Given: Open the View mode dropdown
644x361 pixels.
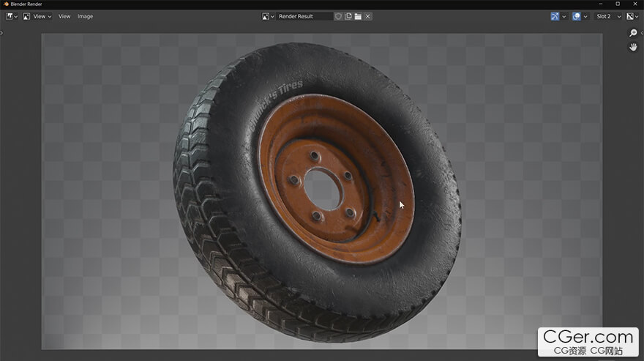Looking at the screenshot, I should coord(37,16).
